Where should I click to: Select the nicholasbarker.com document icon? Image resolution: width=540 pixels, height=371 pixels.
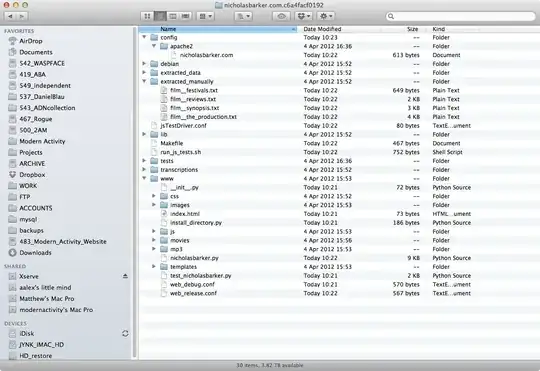[x=174, y=55]
